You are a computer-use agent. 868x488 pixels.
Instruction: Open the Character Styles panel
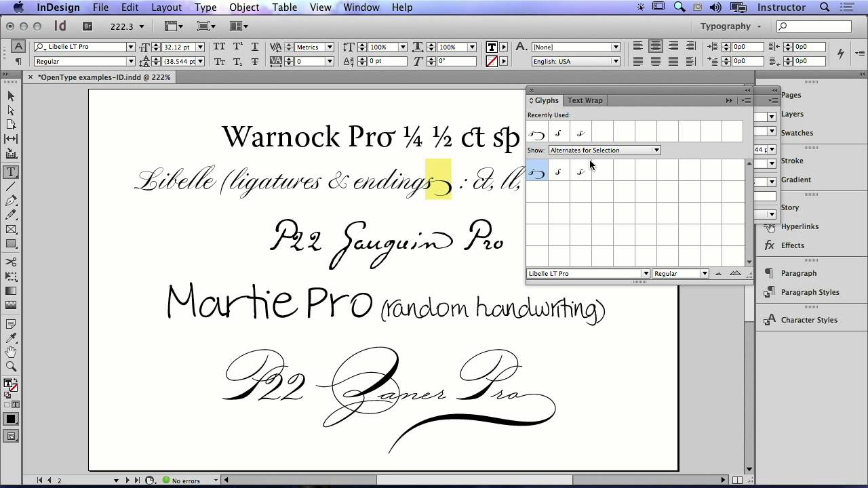point(809,320)
